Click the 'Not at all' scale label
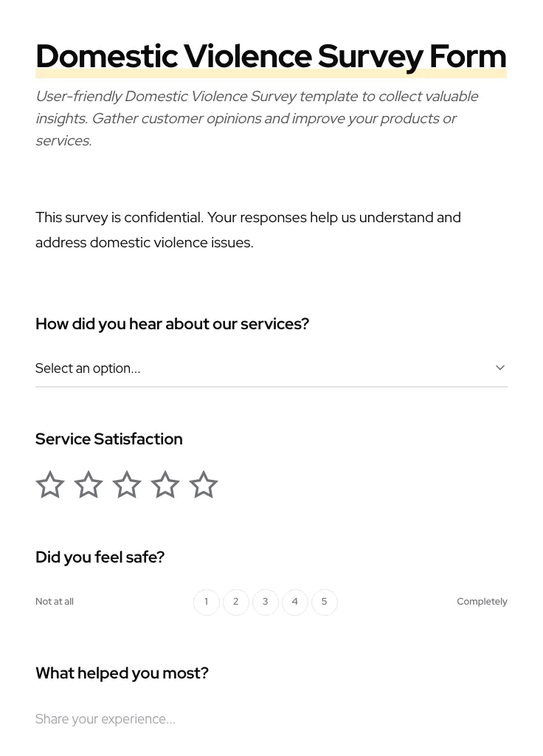The height and width of the screenshot is (756, 543). pyautogui.click(x=55, y=602)
